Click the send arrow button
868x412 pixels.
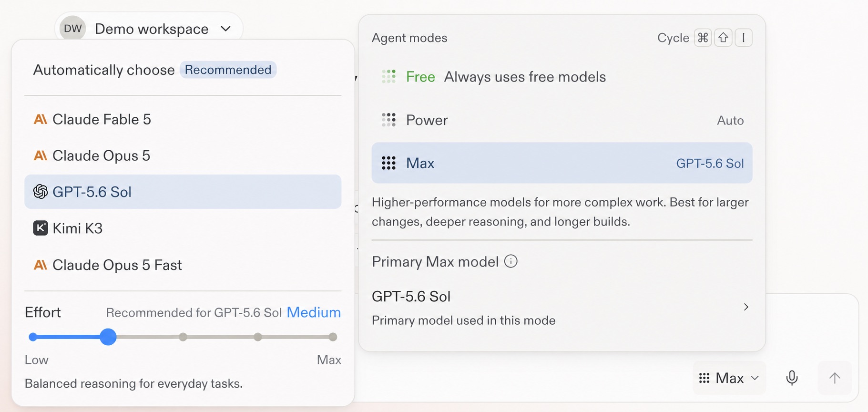[x=835, y=378]
